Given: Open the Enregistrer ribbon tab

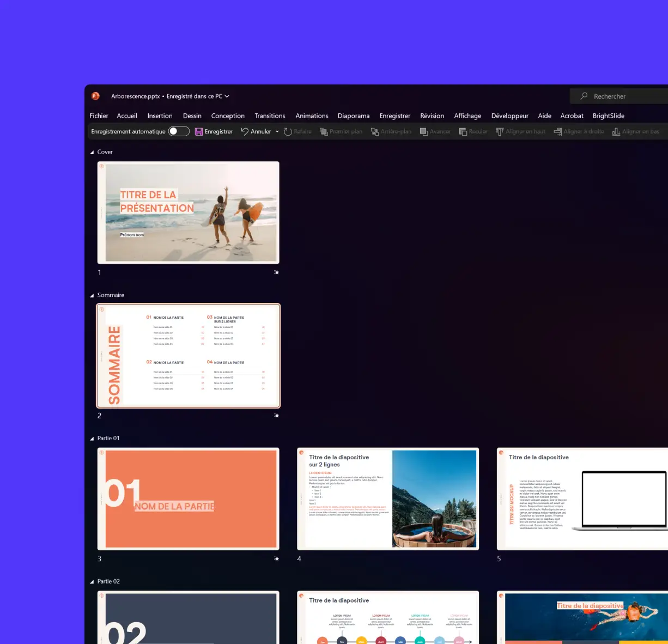Looking at the screenshot, I should click(x=394, y=116).
